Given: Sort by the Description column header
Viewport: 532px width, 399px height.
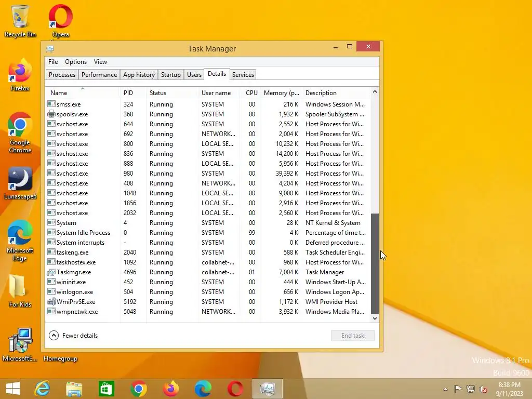Looking at the screenshot, I should pyautogui.click(x=336, y=92).
